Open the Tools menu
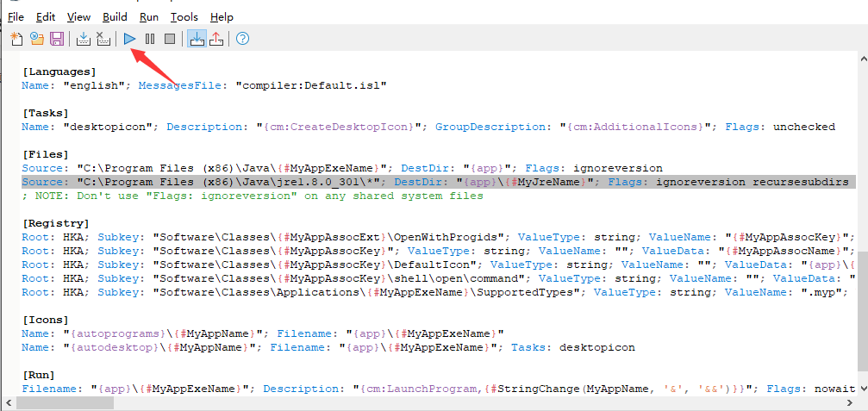Screen dimensions: 868x411 click(x=184, y=17)
